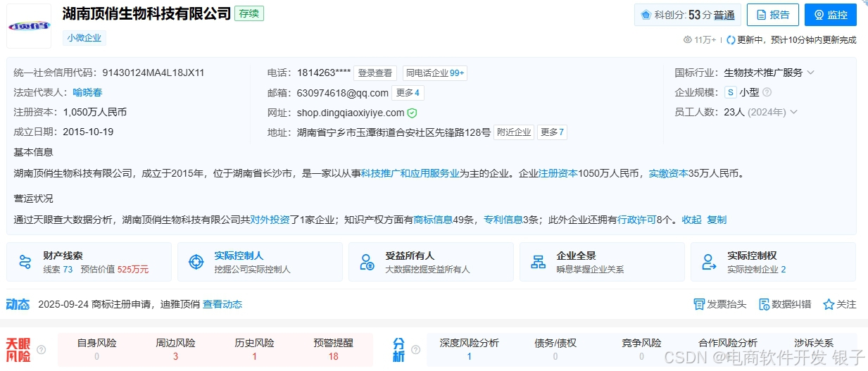
Task: Click 存续 status tag
Action: coord(249,13)
